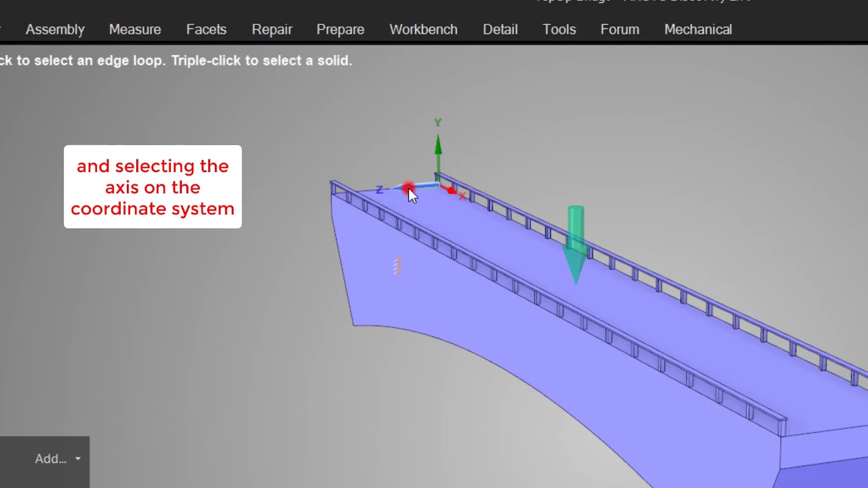Expand the Add... dropdown
The width and height of the screenshot is (868, 488).
(58, 459)
